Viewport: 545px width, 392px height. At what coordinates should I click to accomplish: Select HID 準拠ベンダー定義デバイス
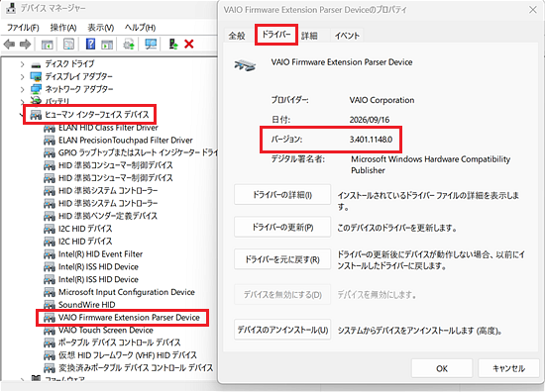pos(108,216)
